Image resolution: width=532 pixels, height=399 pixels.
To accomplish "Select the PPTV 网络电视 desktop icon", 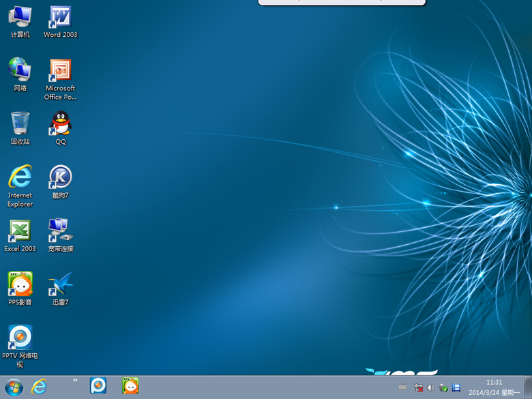I will click(x=20, y=338).
